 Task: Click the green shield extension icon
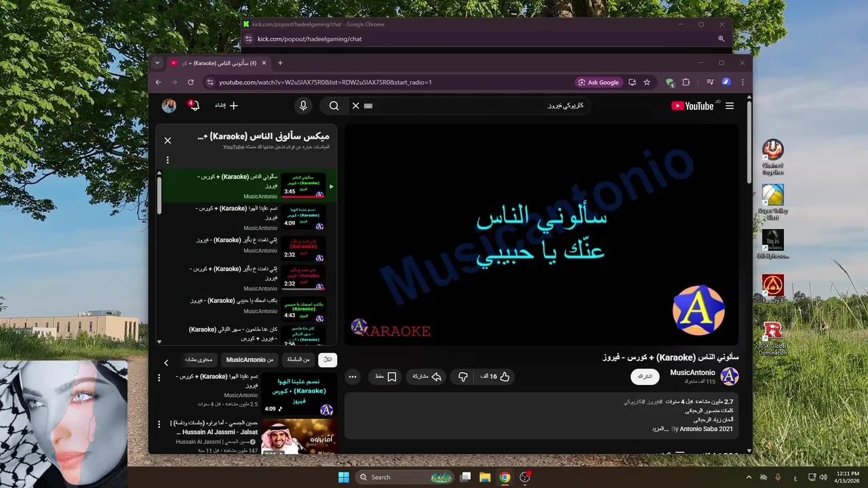tap(670, 83)
